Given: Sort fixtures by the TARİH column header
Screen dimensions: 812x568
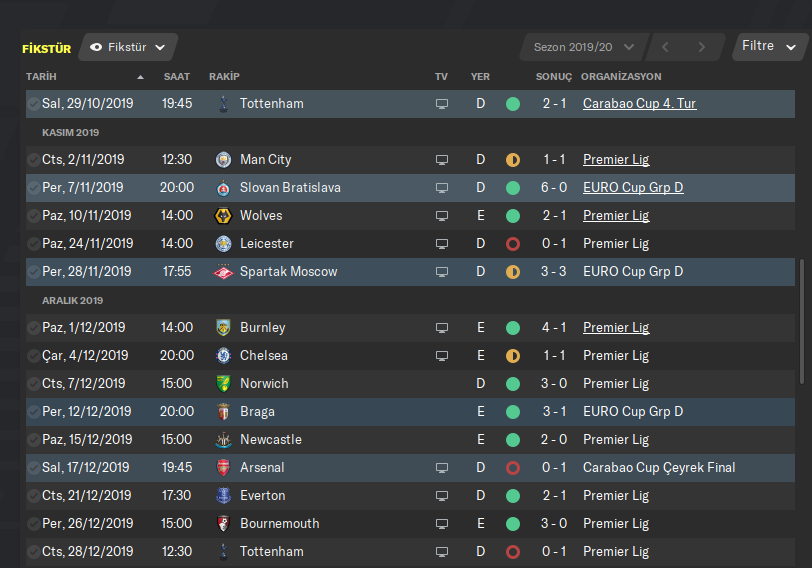Looking at the screenshot, I should click(42, 77).
